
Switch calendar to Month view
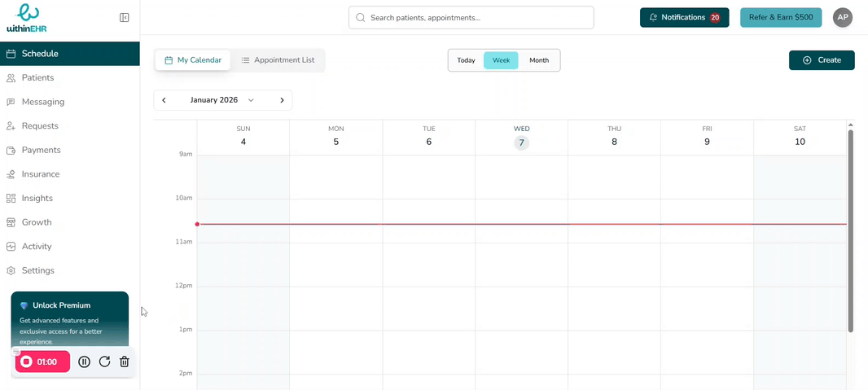(x=539, y=60)
